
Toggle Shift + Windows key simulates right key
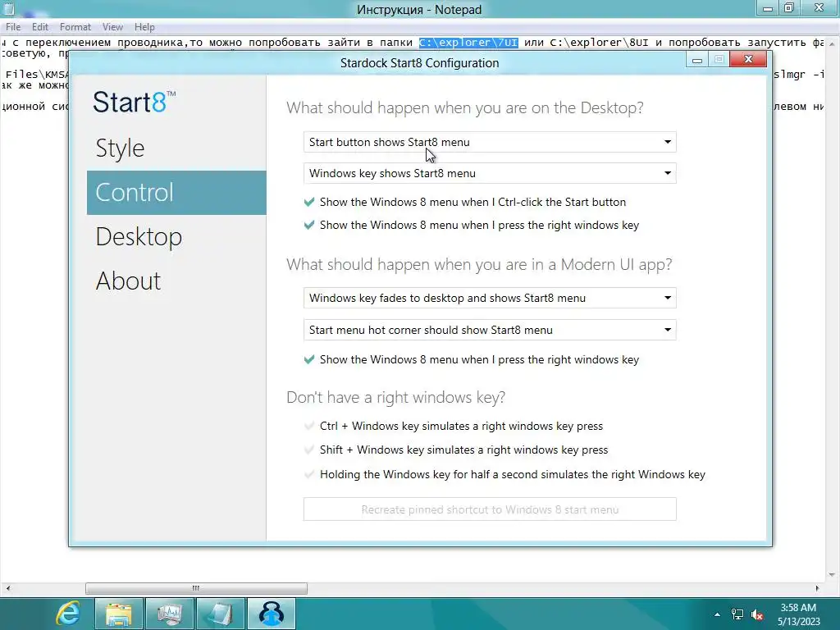pos(309,450)
